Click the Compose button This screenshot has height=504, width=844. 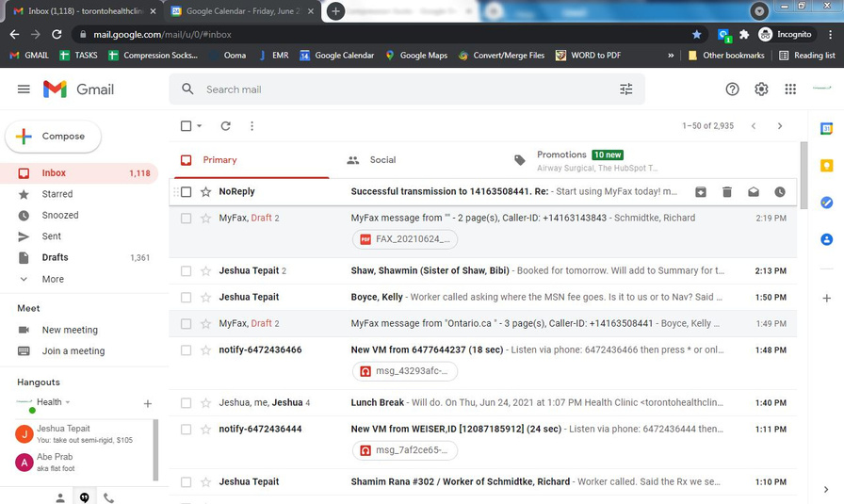pyautogui.click(x=54, y=137)
